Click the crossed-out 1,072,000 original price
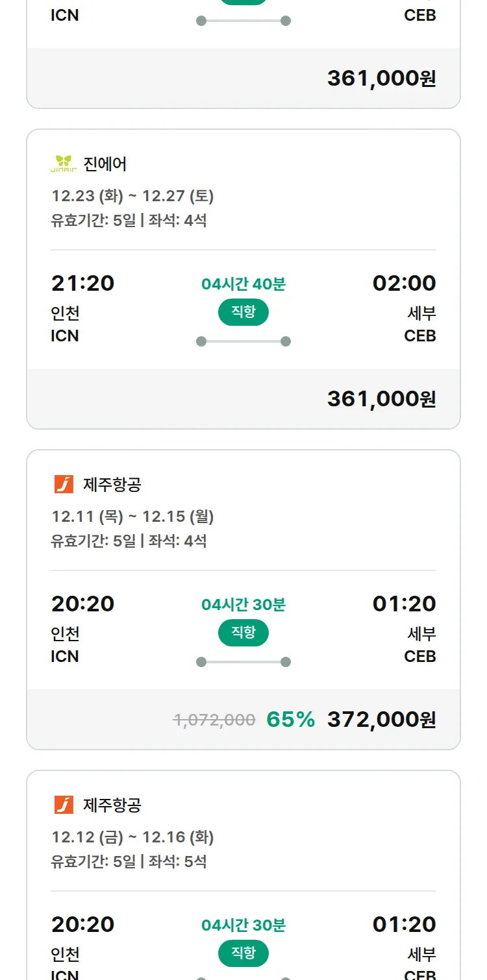 (x=214, y=720)
